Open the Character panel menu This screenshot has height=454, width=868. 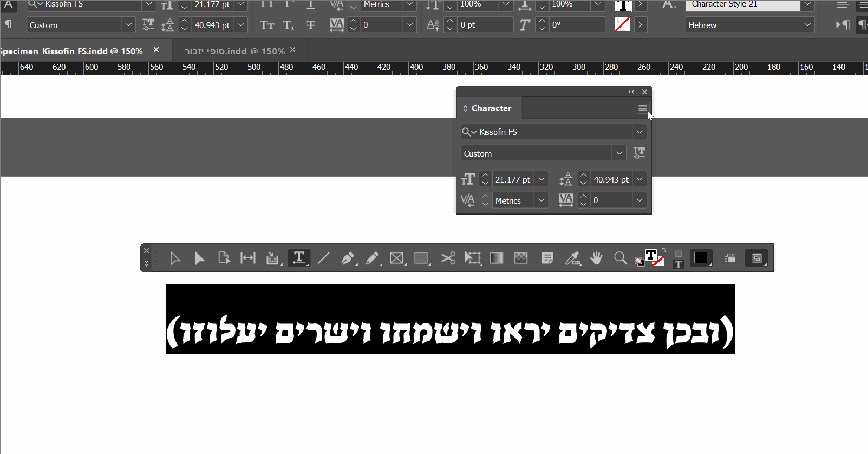pyautogui.click(x=642, y=108)
